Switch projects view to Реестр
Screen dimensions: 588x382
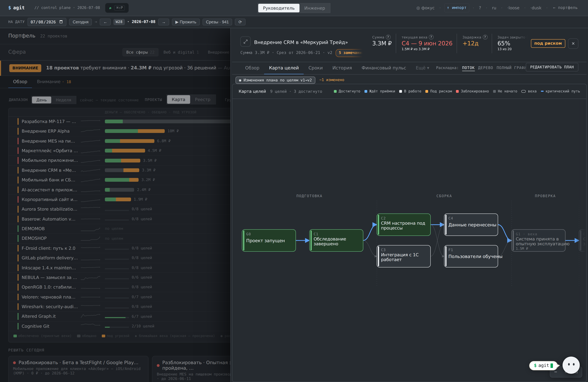203,99
